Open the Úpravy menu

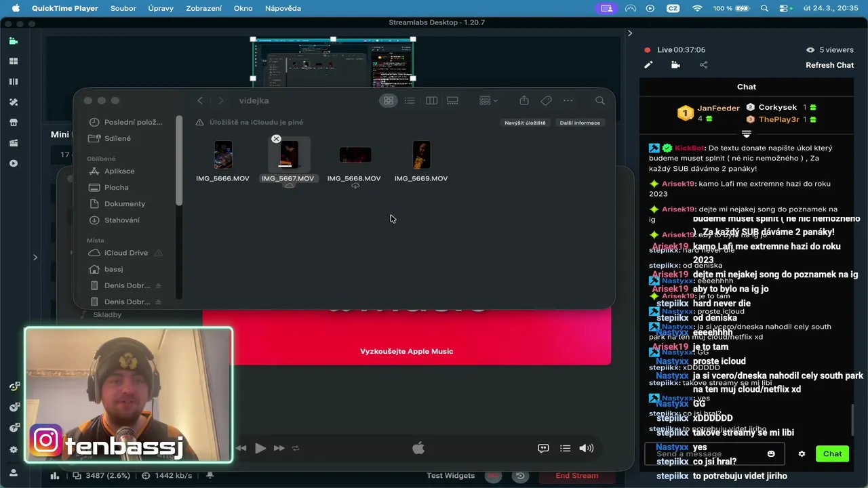pyautogui.click(x=161, y=8)
